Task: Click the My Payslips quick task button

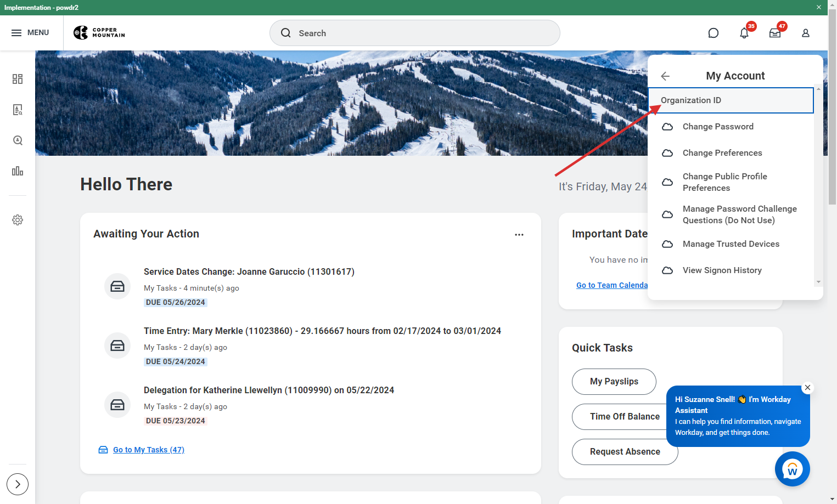Action: coord(614,382)
